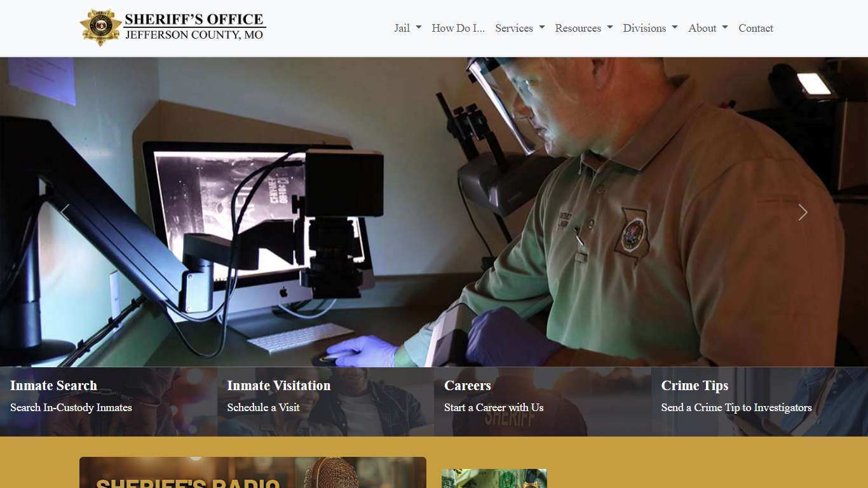The height and width of the screenshot is (488, 868).
Task: Expand the How Do I... menu
Action: [458, 28]
